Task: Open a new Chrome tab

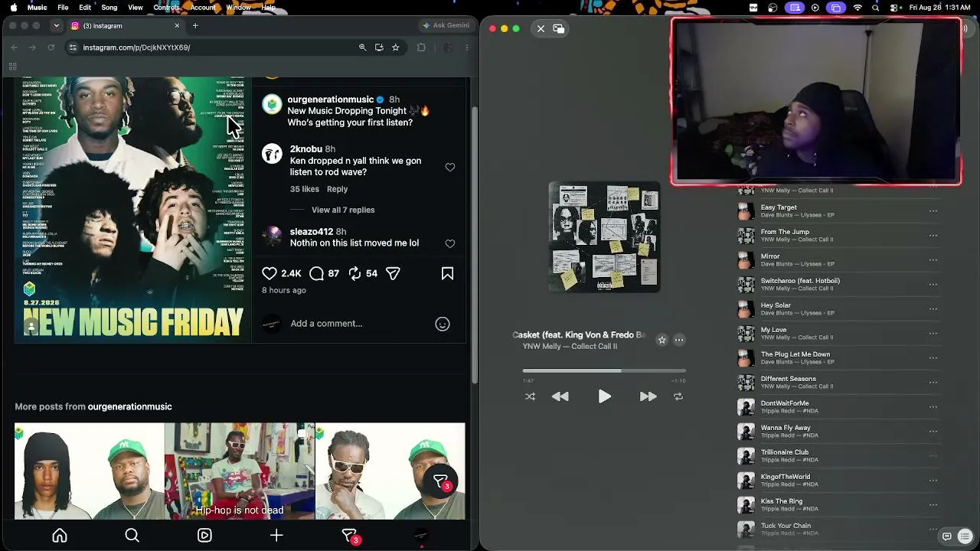Action: pos(195,25)
